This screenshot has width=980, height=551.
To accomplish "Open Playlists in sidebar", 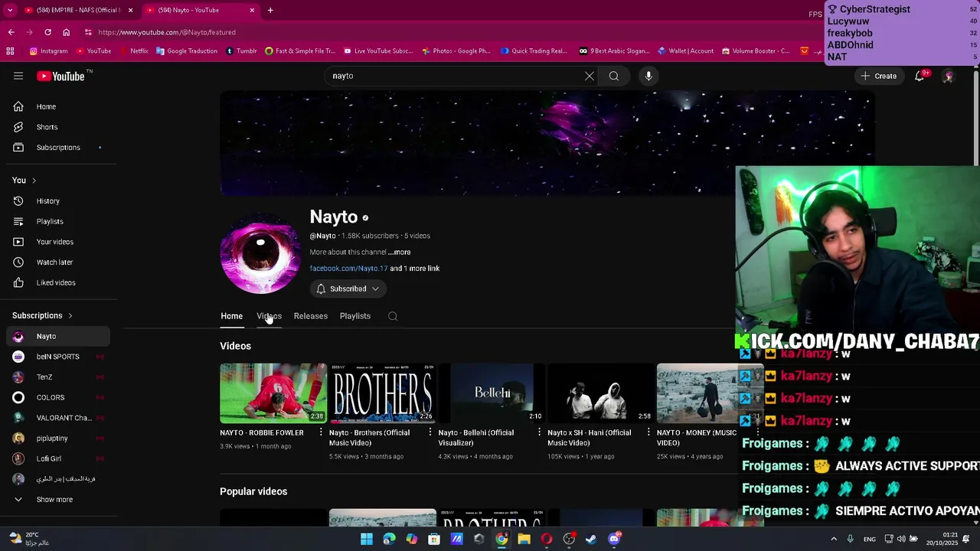I will [x=58, y=221].
